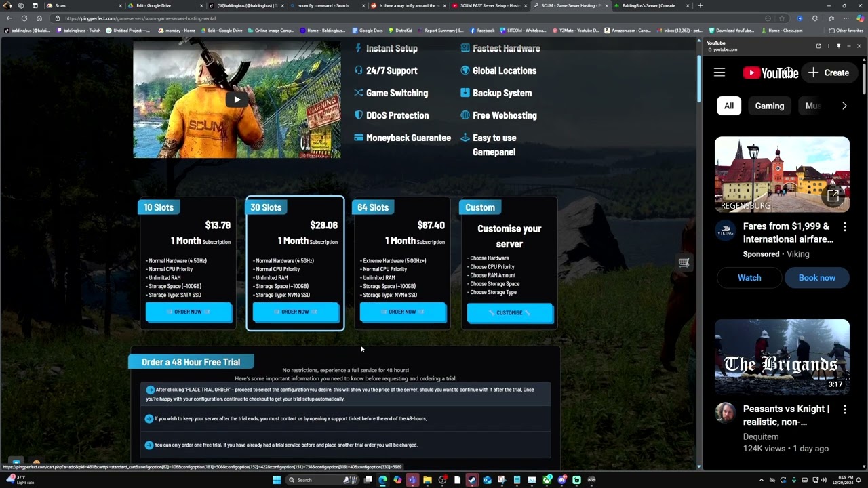This screenshot has width=868, height=488.
Task: Click the DDoS Protection shield icon
Action: point(359,115)
